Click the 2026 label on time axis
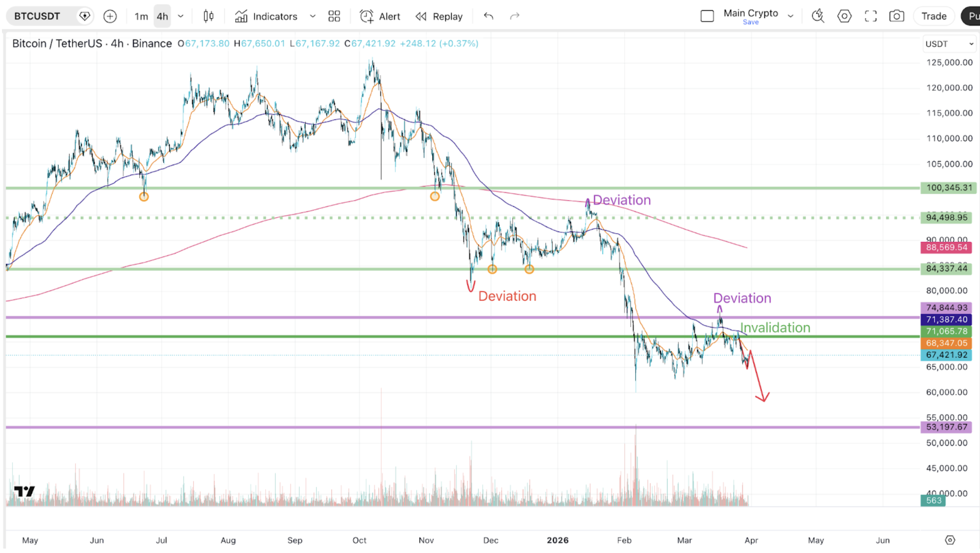The width and height of the screenshot is (980, 553). (x=558, y=540)
